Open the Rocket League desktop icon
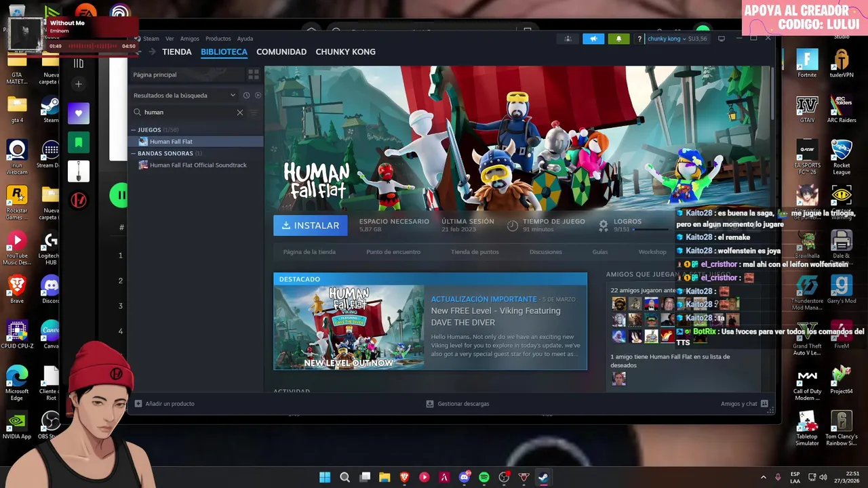868x488 pixels. point(842,157)
